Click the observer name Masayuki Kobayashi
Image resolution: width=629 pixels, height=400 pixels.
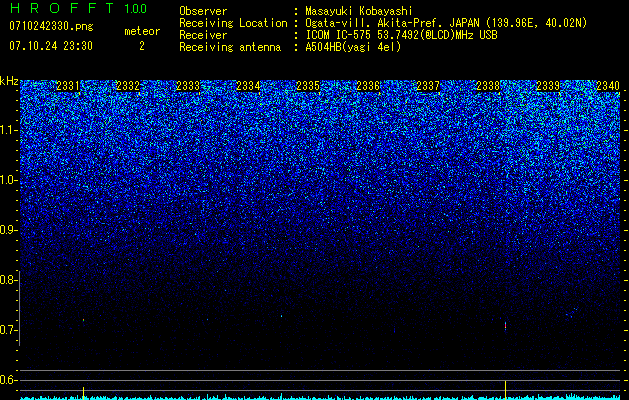359,12
